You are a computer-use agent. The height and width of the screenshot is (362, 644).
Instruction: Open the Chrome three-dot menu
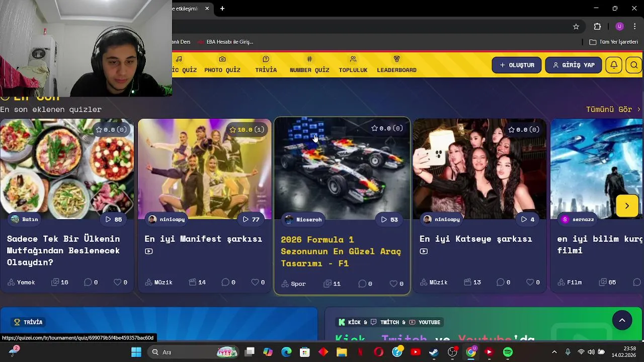634,27
